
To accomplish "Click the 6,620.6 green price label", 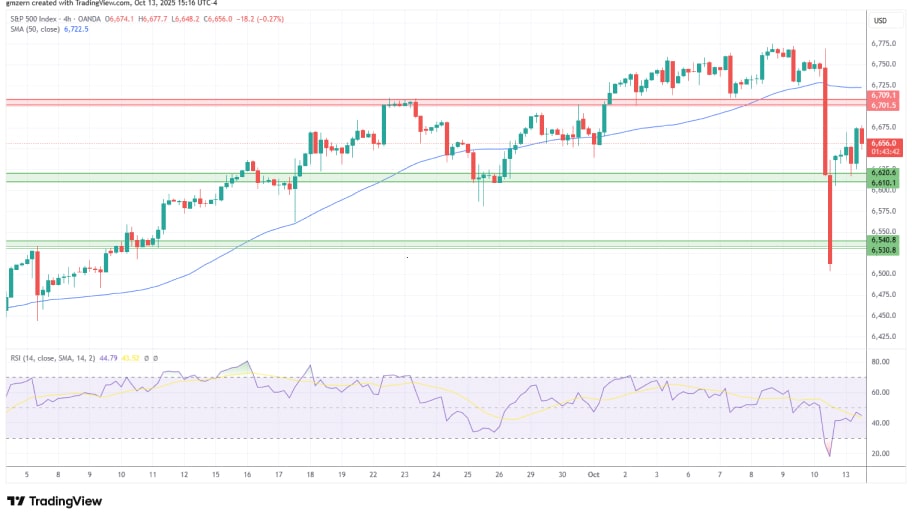I will tap(884, 174).
